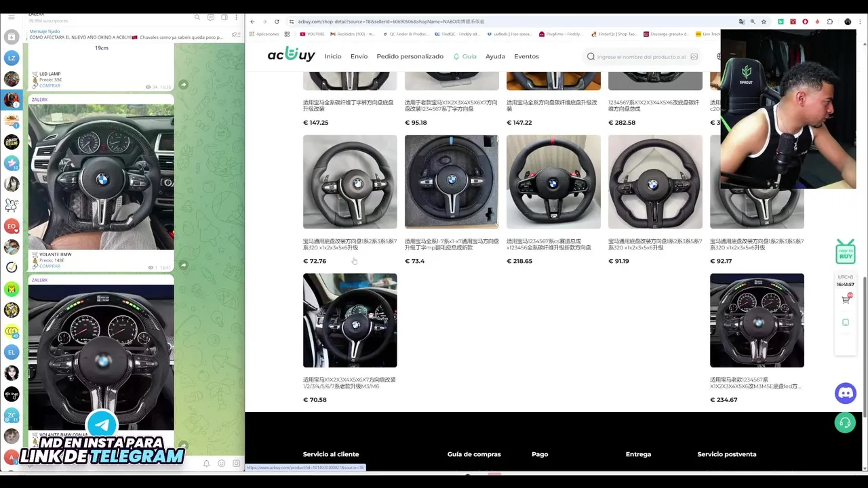Open the Telegram hamburger menu

coord(12,17)
